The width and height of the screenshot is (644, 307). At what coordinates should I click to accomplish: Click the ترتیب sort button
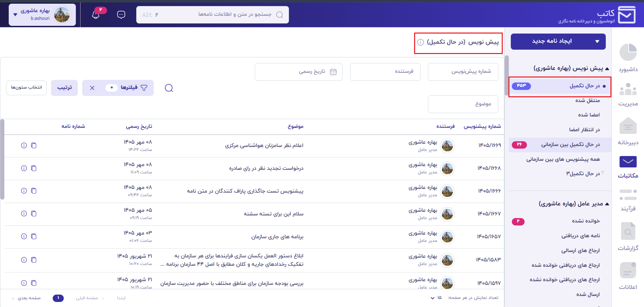click(64, 88)
